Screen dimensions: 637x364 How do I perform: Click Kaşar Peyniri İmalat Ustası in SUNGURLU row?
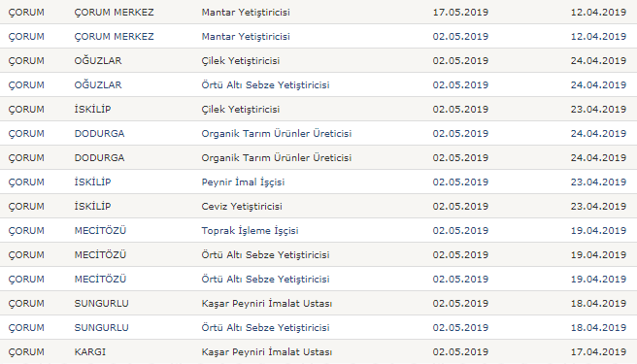click(266, 304)
